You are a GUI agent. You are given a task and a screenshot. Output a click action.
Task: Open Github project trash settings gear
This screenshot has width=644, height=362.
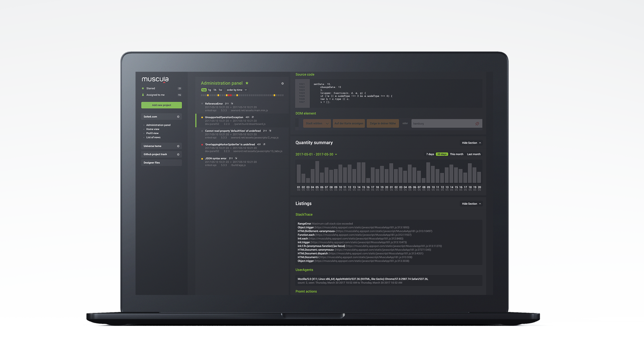pyautogui.click(x=178, y=155)
